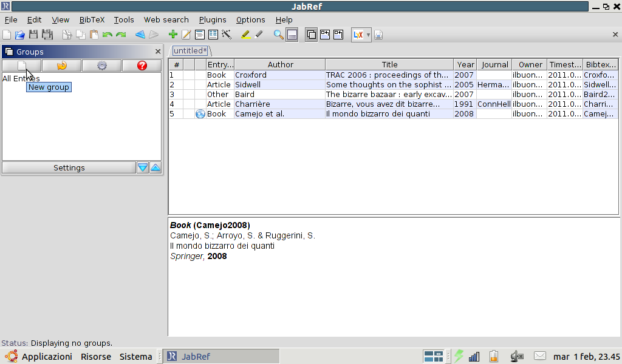Click the document icon right of LyX
Image resolution: width=622 pixels, height=364 pixels.
[378, 35]
